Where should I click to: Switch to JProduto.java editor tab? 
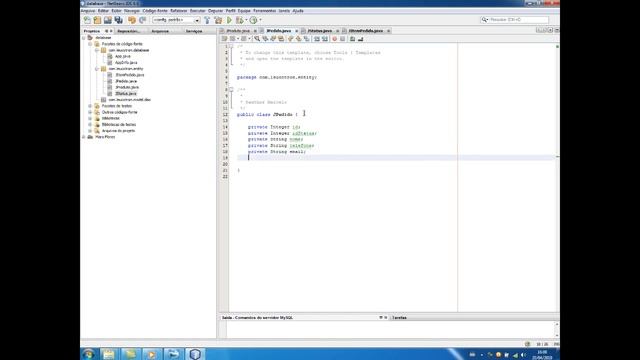click(238, 31)
